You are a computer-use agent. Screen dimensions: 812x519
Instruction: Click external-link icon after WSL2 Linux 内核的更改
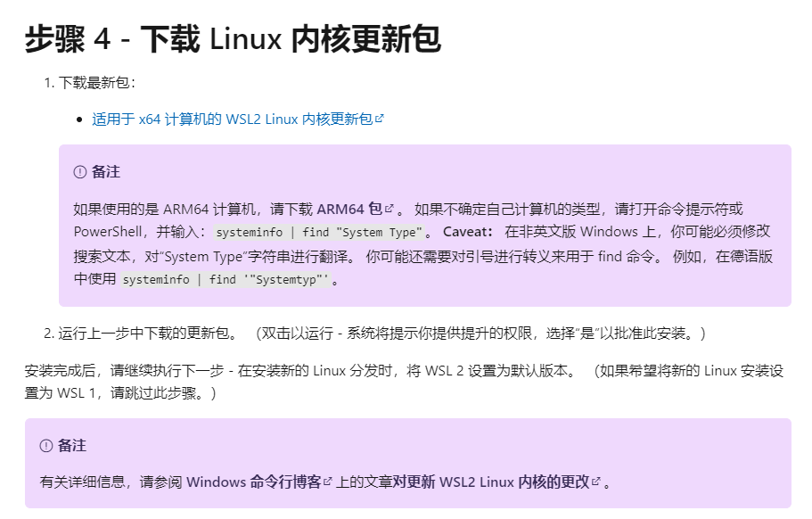click(596, 482)
